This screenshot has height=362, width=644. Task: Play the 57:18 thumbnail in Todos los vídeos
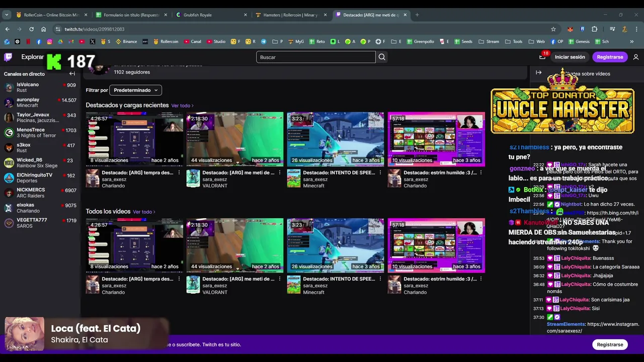coord(436,245)
